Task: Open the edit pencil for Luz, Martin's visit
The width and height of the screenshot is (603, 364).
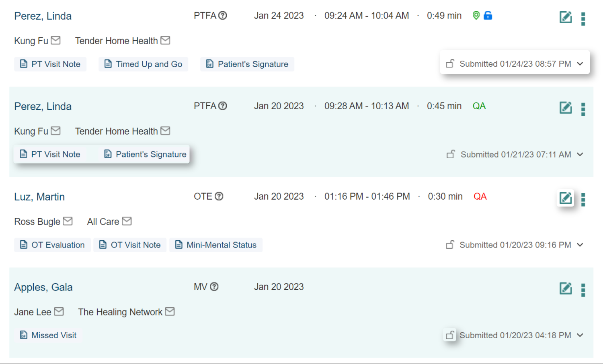Action: click(566, 198)
